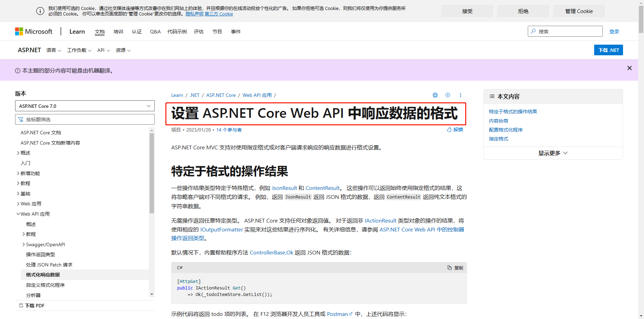Screen dimensions: 644x319
Task: Click the 下载 .NET button
Action: [609, 50]
